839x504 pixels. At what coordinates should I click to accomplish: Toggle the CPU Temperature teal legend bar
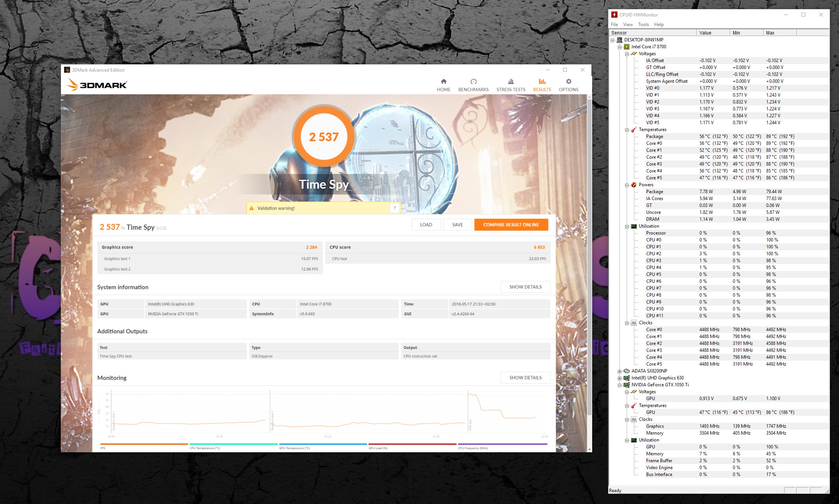point(233,444)
